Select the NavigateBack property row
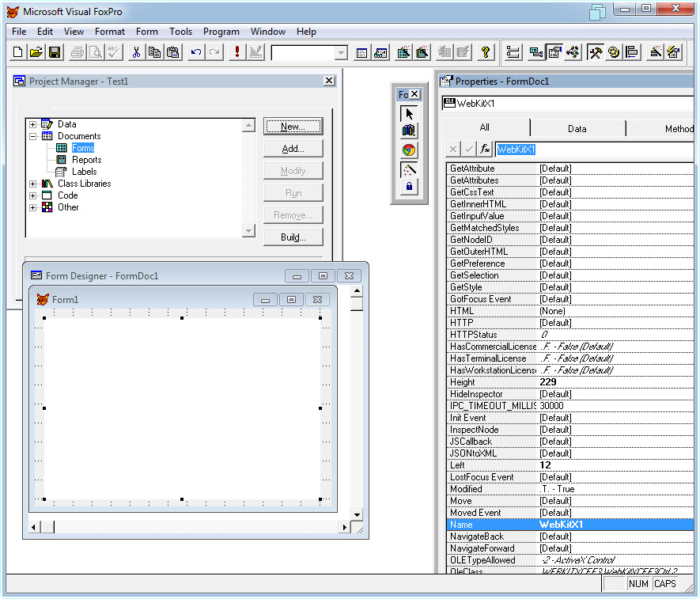This screenshot has width=700, height=599. pyautogui.click(x=570, y=536)
